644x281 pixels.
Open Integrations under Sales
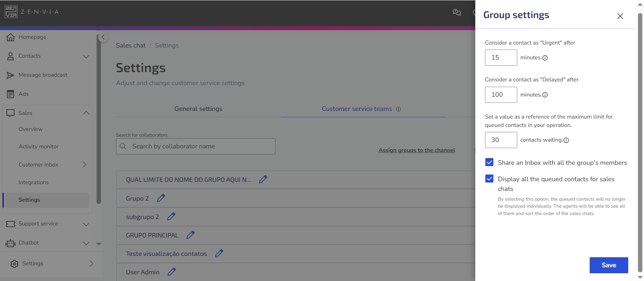34,183
